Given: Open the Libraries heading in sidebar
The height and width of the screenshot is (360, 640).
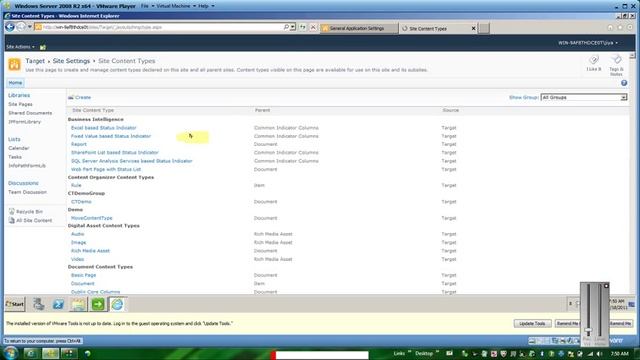Looking at the screenshot, I should pyautogui.click(x=19, y=95).
